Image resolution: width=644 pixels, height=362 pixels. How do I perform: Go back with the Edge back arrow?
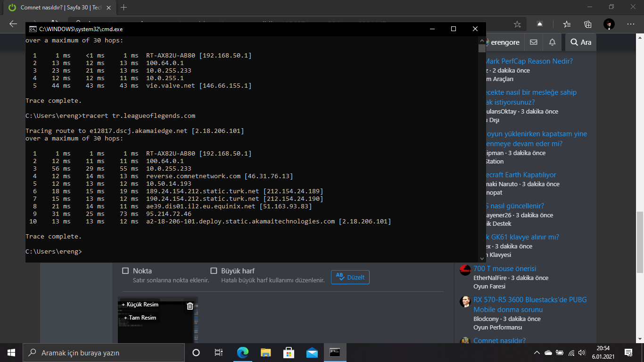pos(13,24)
